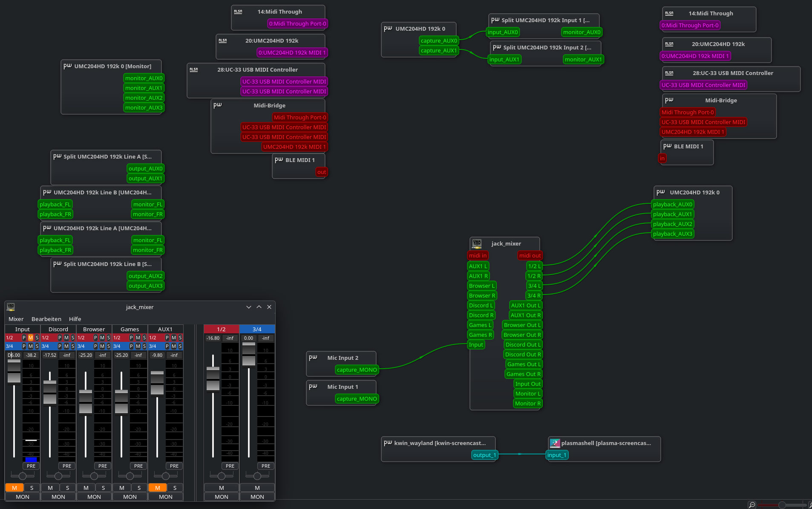Click the PipeWire icon on UMC204HD 192k 0 playback node

click(661, 192)
